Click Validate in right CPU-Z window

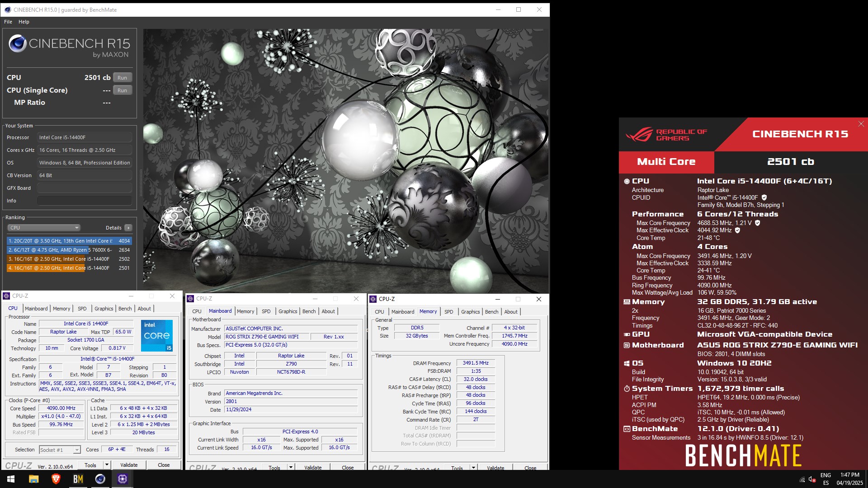495,468
